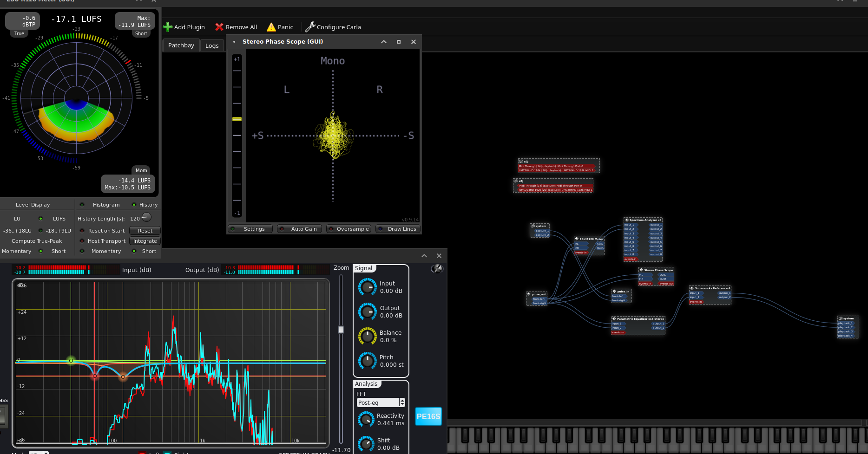Collapse the Stereo Phase Scope window with the chevron

(x=384, y=42)
